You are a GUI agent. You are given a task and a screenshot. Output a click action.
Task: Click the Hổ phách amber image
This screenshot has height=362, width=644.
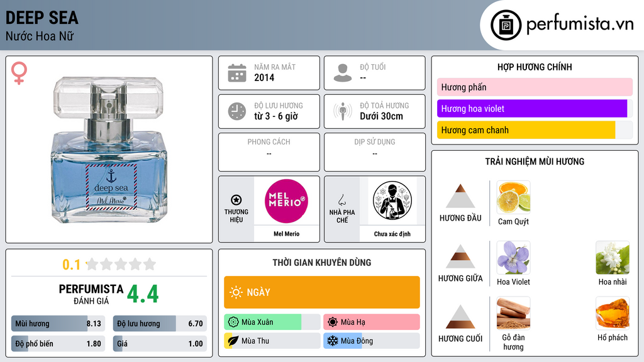pos(613,314)
